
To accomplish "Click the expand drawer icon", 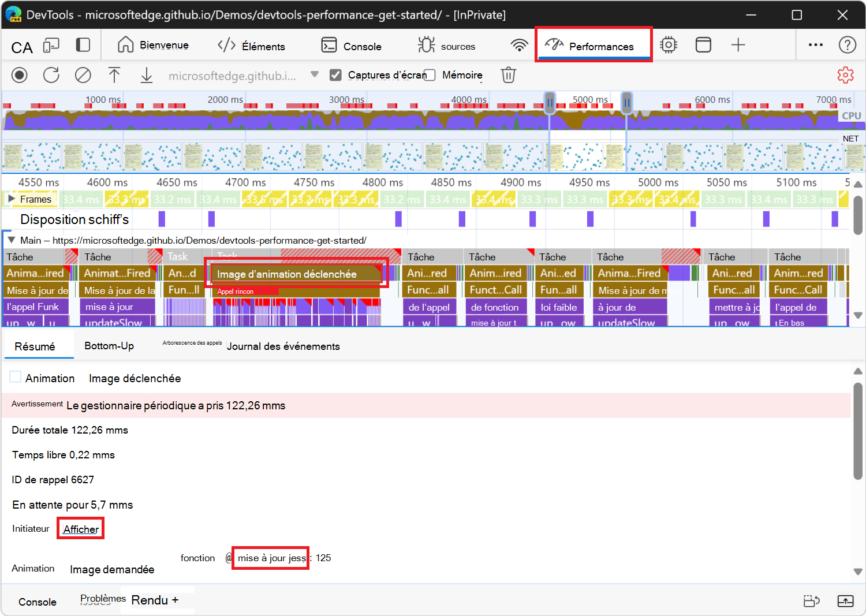I will pyautogui.click(x=845, y=601).
